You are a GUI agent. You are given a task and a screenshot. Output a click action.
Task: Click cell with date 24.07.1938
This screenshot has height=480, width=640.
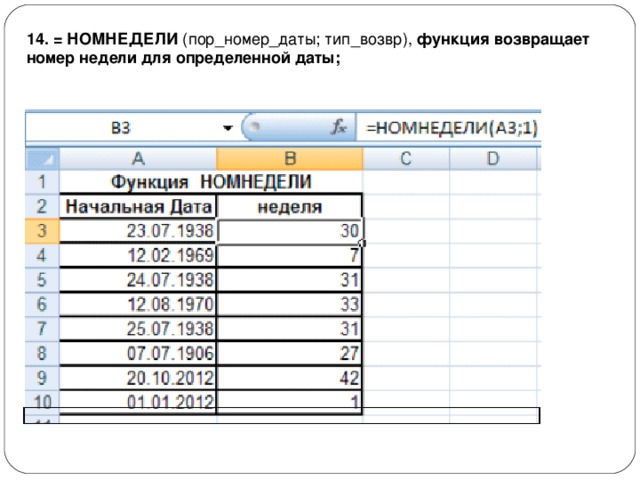point(138,280)
